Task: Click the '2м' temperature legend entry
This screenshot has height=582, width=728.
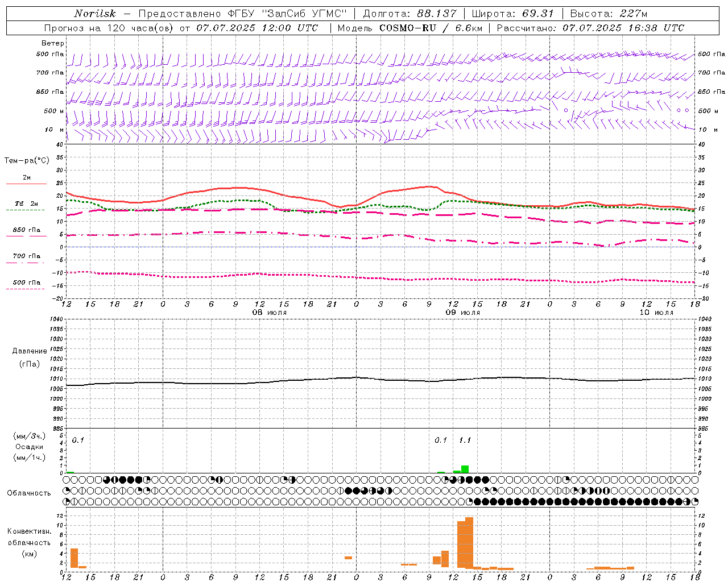Action: click(x=27, y=178)
